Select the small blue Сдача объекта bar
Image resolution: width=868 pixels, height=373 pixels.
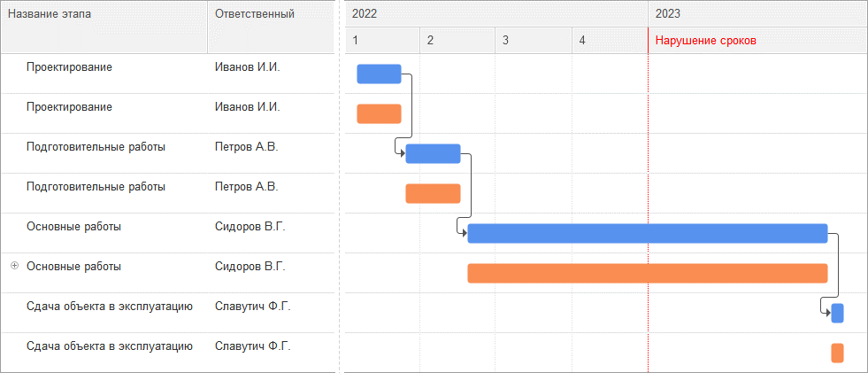click(x=837, y=313)
